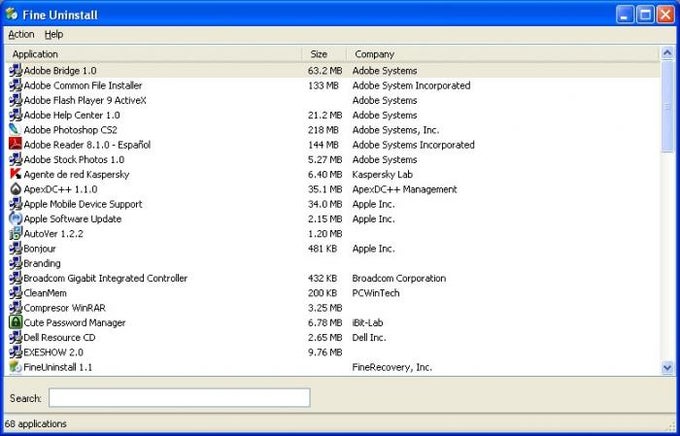Select the Agente de red Kaspersky entry
The height and width of the screenshot is (436, 680).
pyautogui.click(x=76, y=174)
